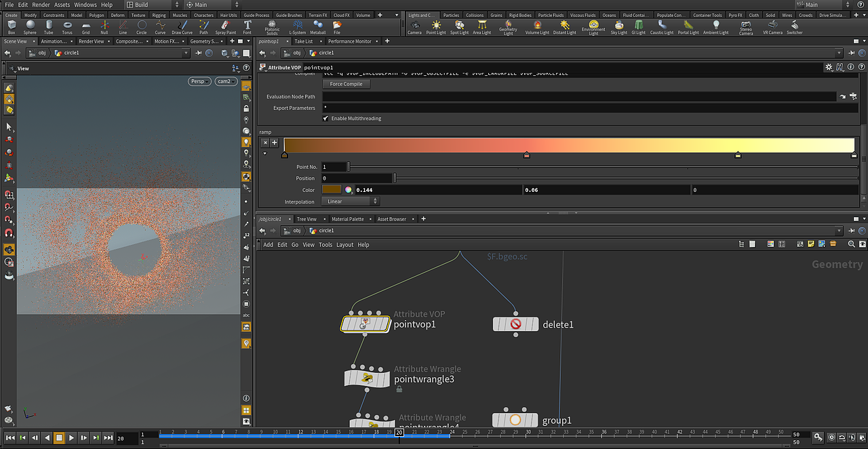Viewport: 868px width, 449px height.
Task: Click the ramp Color swatch
Action: pyautogui.click(x=332, y=190)
